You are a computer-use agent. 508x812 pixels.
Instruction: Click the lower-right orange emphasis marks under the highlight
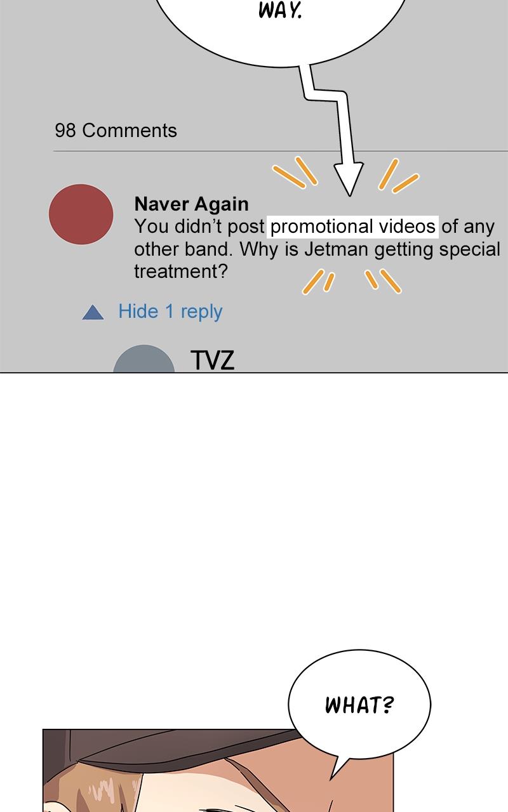(383, 281)
